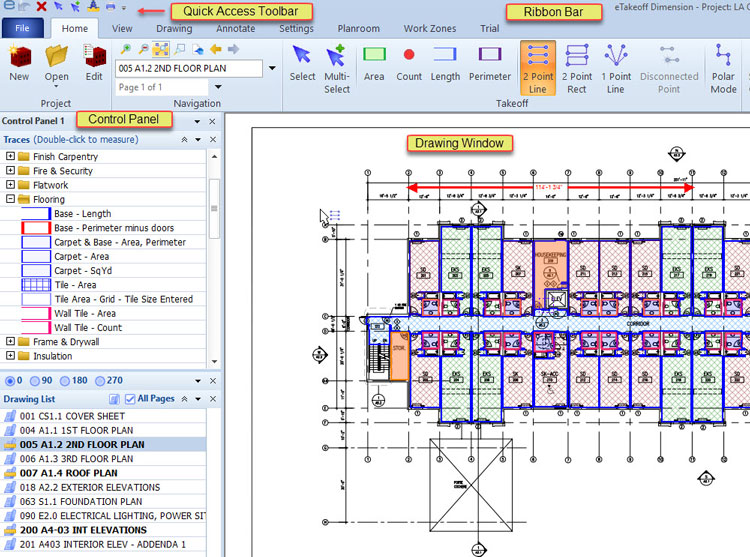The height and width of the screenshot is (557, 750).
Task: Click the zoom out magnifier icon
Action: coord(143,49)
